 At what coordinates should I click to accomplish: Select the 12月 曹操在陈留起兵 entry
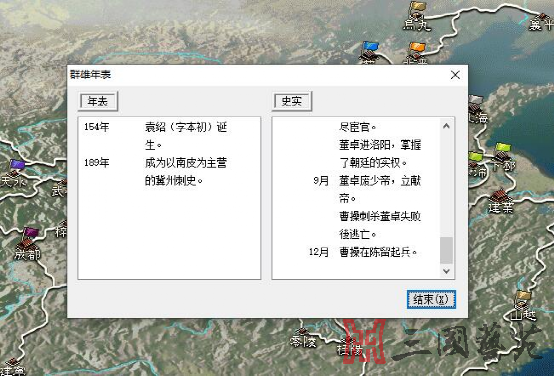363,252
